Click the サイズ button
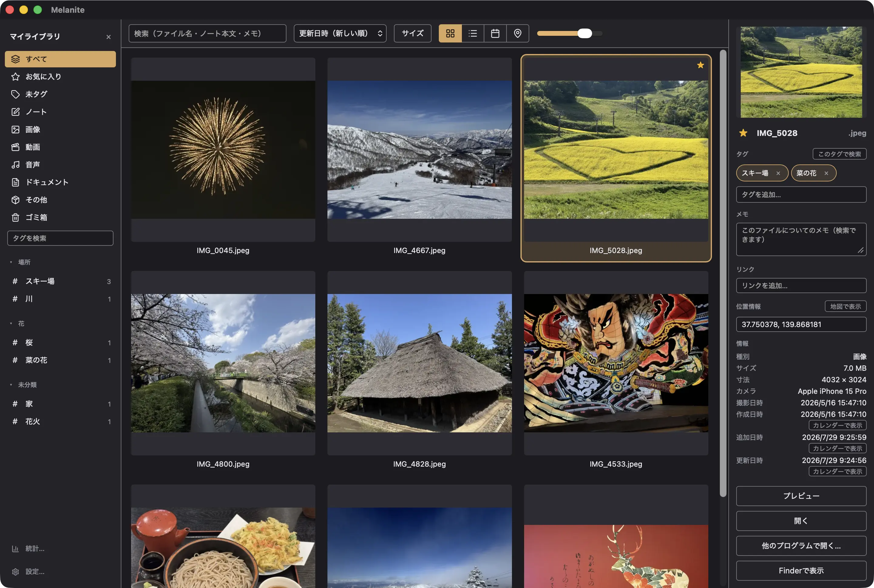The height and width of the screenshot is (588, 874). point(413,33)
